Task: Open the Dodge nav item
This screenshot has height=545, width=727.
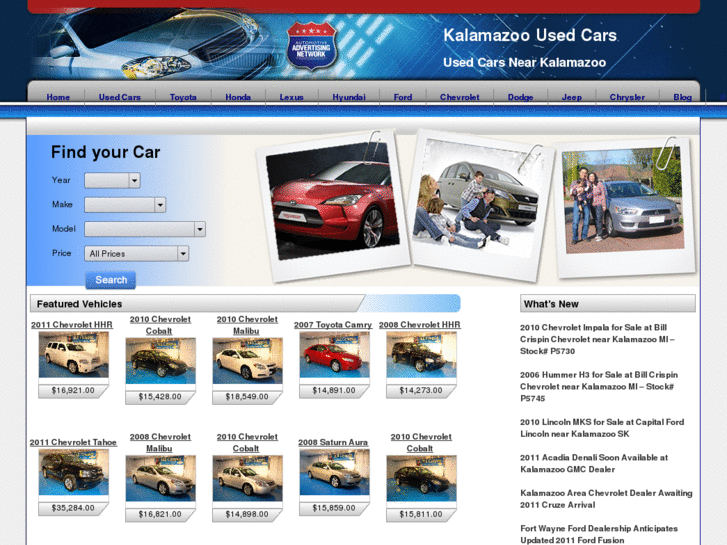Action: click(520, 97)
